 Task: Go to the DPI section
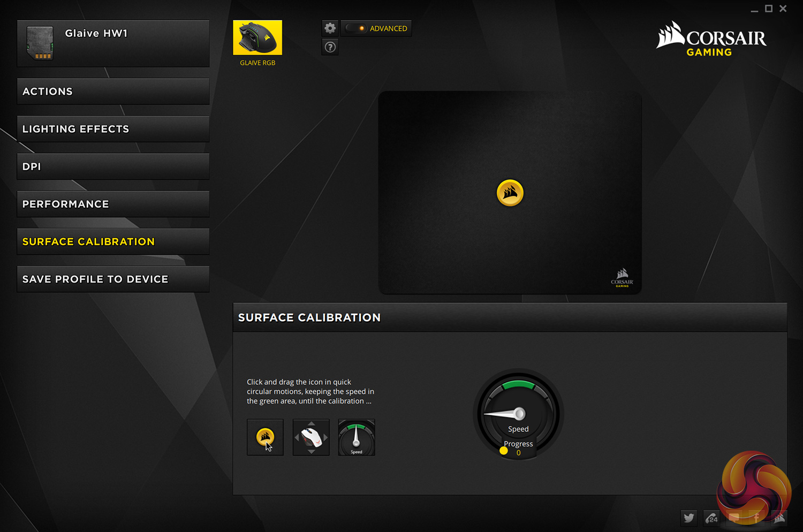[113, 166]
